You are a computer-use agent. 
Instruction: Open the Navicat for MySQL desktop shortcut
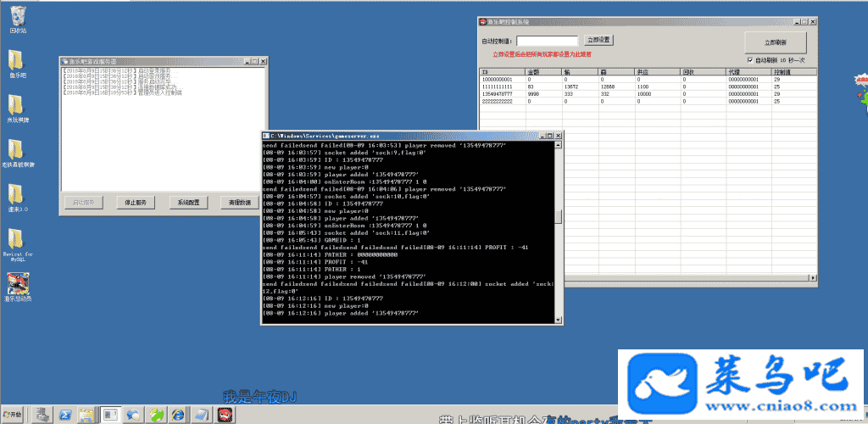coord(18,240)
